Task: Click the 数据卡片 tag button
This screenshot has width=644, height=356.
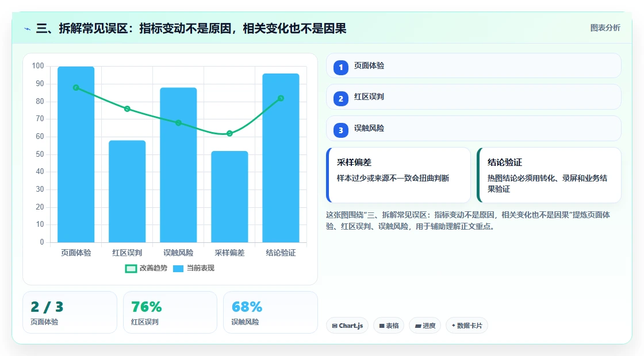Action: pos(467,326)
